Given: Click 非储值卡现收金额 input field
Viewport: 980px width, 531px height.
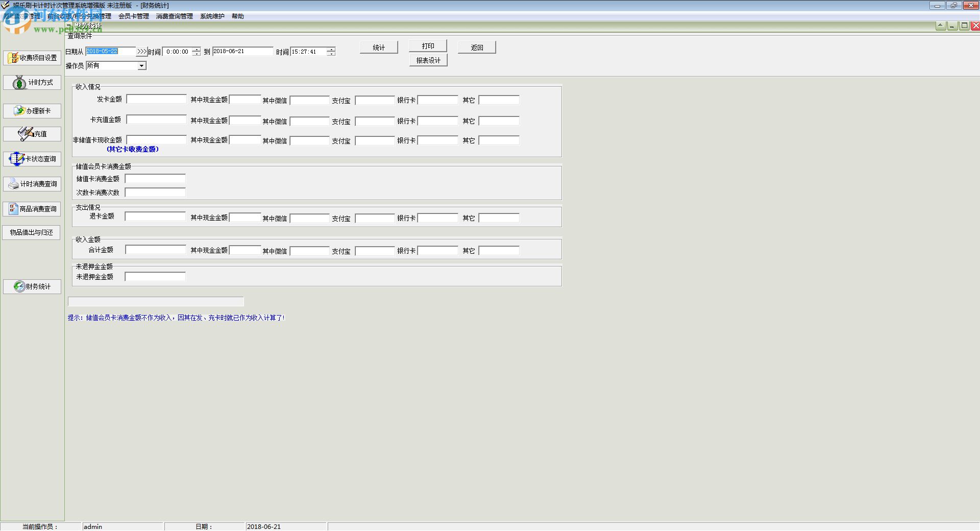Looking at the screenshot, I should (x=157, y=140).
